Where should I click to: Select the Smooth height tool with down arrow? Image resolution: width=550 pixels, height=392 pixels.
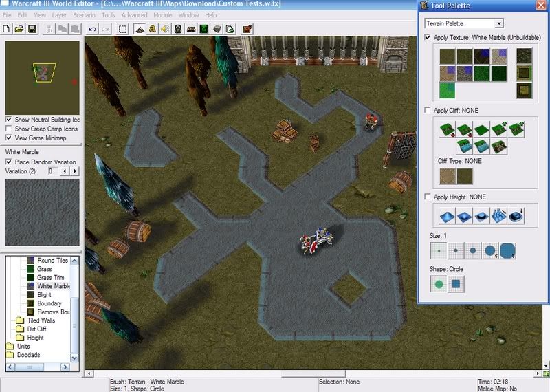[x=516, y=216]
